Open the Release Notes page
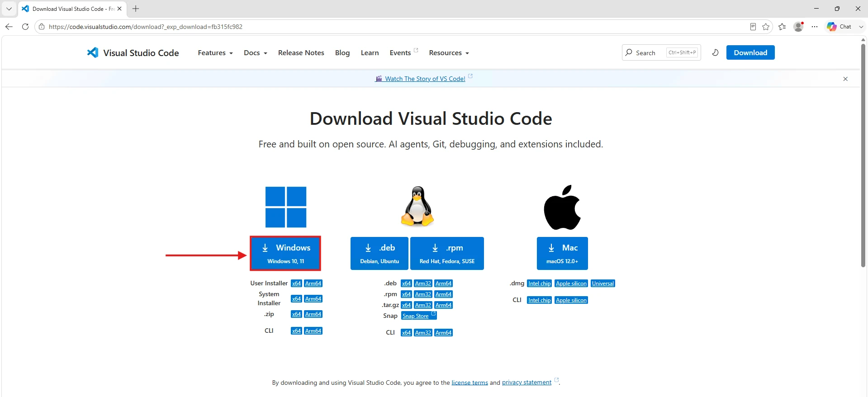The width and height of the screenshot is (868, 397). pyautogui.click(x=301, y=53)
